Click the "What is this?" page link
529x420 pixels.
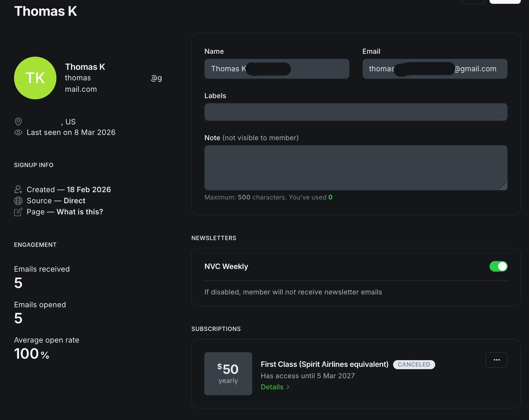click(80, 212)
